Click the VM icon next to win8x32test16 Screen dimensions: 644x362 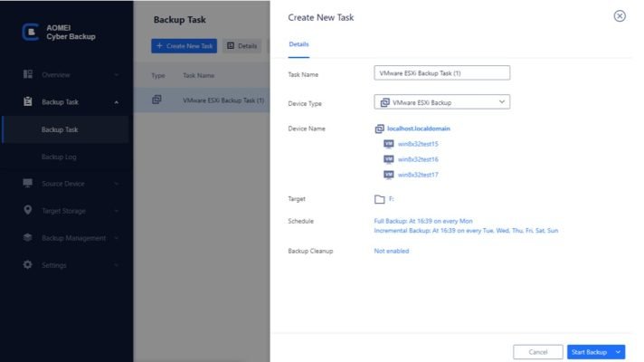(389, 159)
